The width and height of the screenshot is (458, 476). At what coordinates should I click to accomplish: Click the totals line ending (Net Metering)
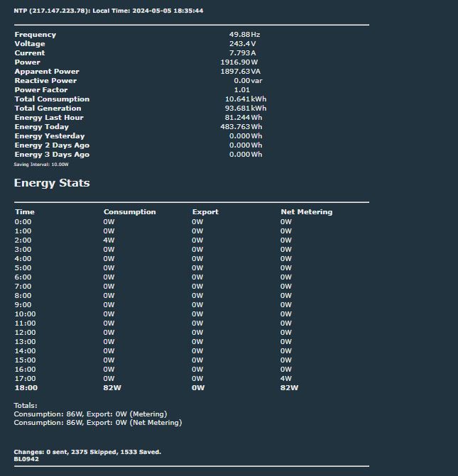(98, 423)
